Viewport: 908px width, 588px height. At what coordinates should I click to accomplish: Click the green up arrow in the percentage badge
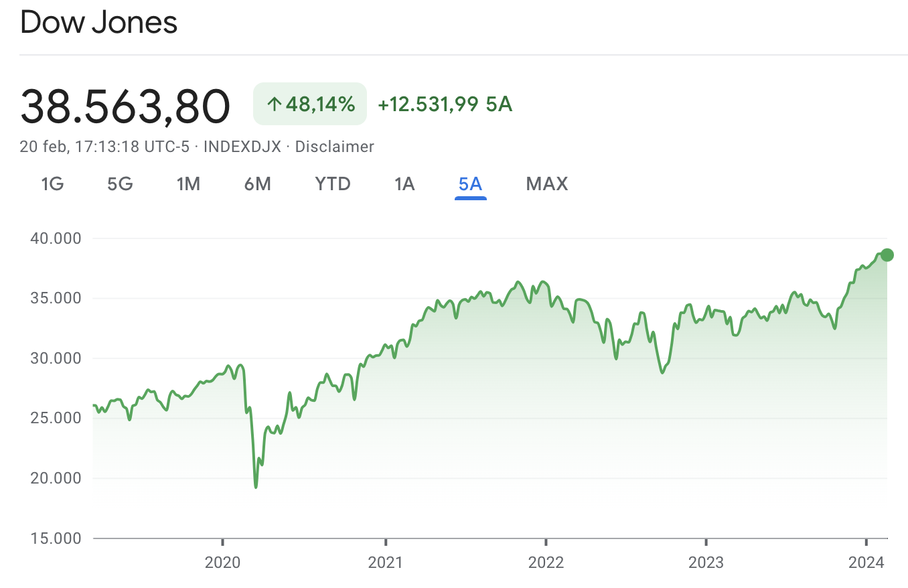[x=275, y=104]
